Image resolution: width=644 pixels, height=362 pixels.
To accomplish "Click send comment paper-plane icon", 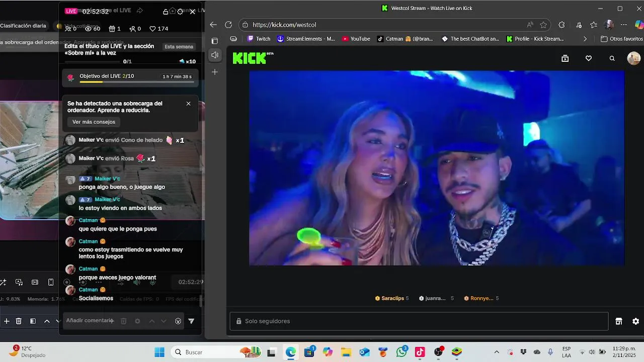I will pyautogui.click(x=191, y=321).
